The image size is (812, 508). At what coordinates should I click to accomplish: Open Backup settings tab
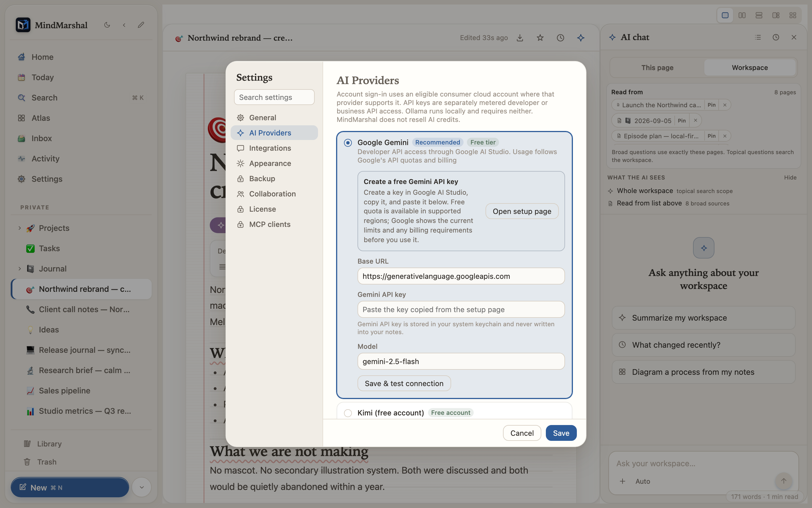[x=274, y=178]
